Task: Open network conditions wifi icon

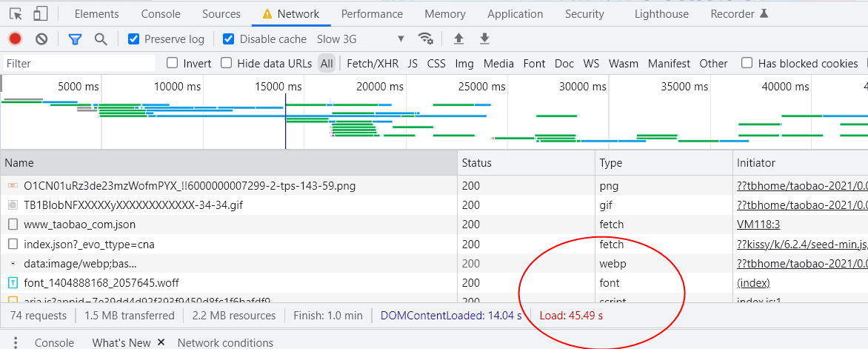Action: pos(425,39)
